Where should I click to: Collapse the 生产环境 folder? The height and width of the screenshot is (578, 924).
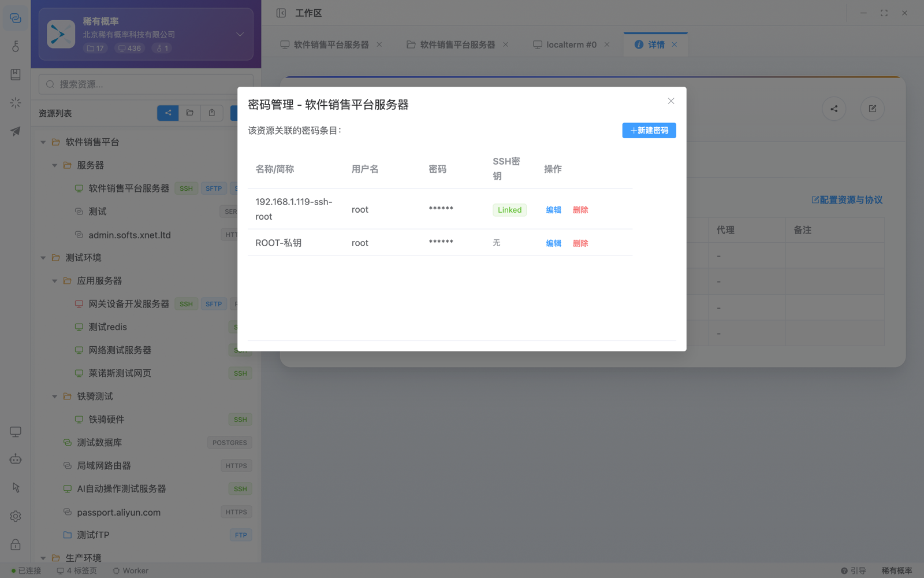(43, 558)
